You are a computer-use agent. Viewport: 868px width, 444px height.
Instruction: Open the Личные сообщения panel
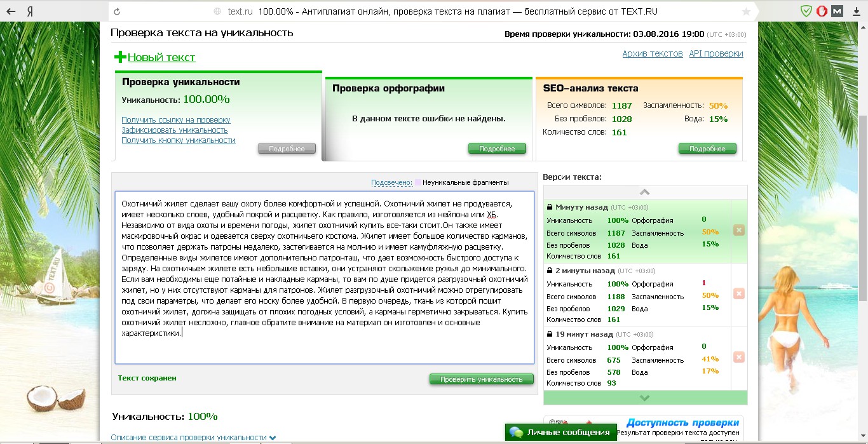pos(561,433)
